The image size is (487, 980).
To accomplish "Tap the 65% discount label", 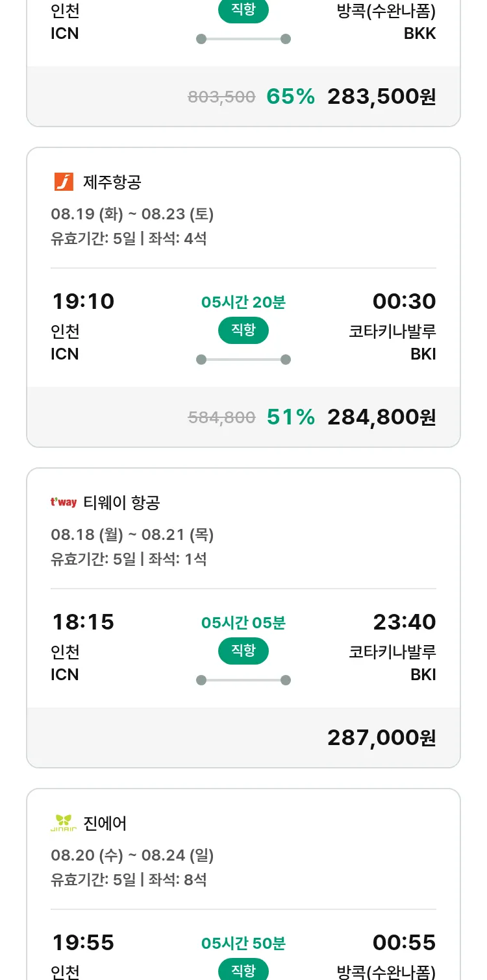I will pyautogui.click(x=290, y=97).
